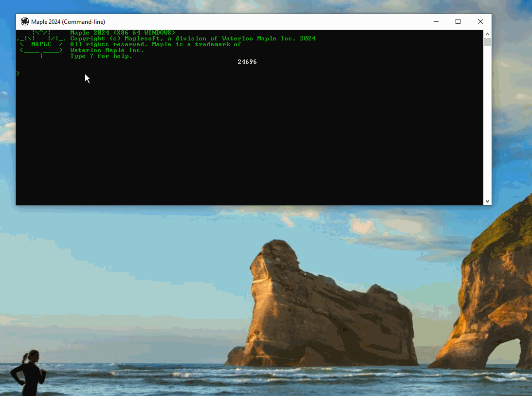Click the Maple prompt line
Image resolution: width=532 pixels, height=396 pixels.
(249, 74)
